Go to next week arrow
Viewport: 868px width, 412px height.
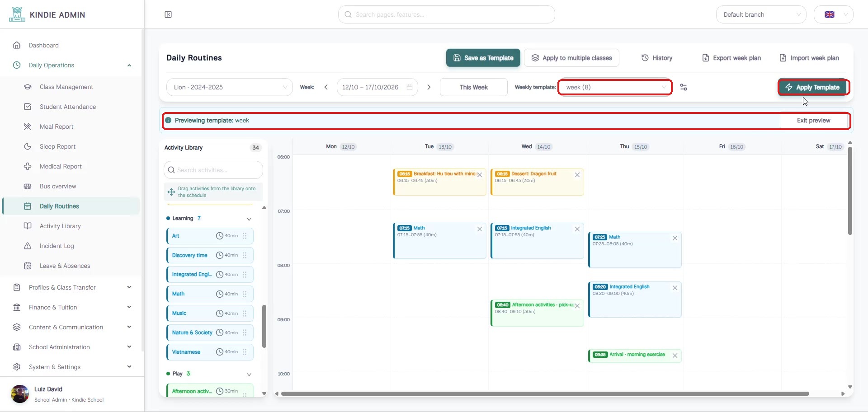coord(429,87)
